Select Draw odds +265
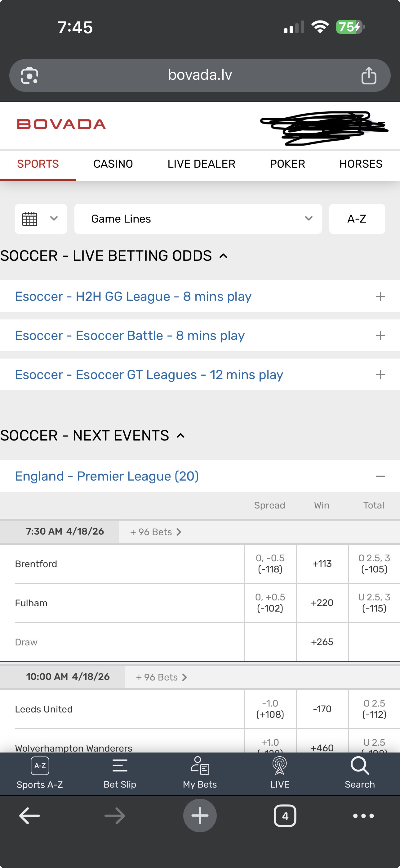Screen dimensions: 400x868 [x=322, y=642]
